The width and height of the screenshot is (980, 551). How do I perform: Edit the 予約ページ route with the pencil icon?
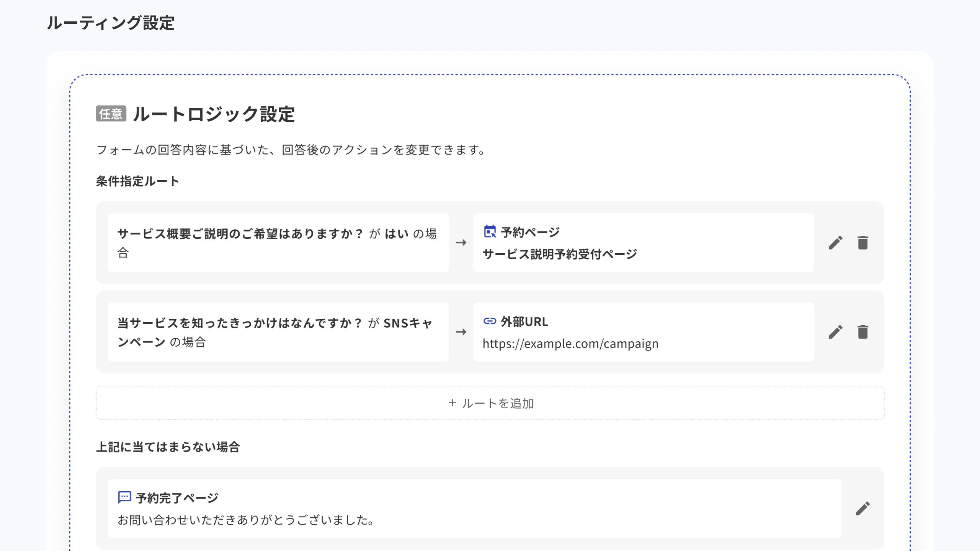tap(835, 243)
